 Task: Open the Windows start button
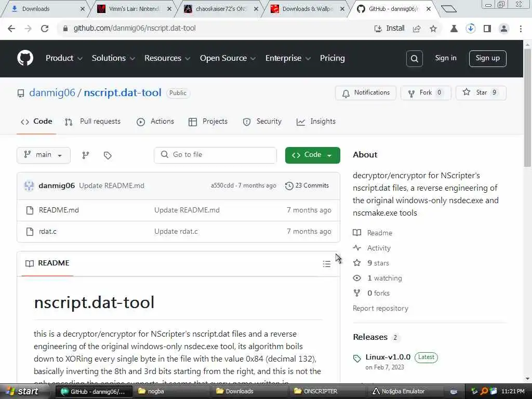22,391
